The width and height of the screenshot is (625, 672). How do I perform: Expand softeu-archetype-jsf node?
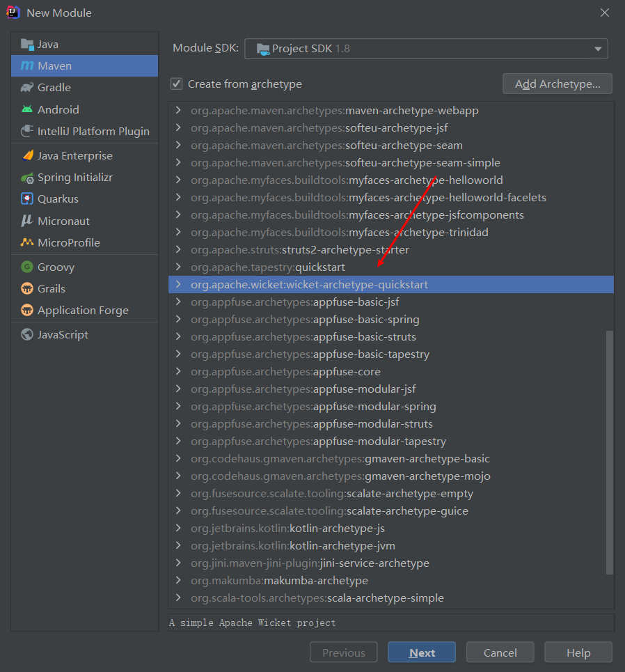(x=178, y=127)
